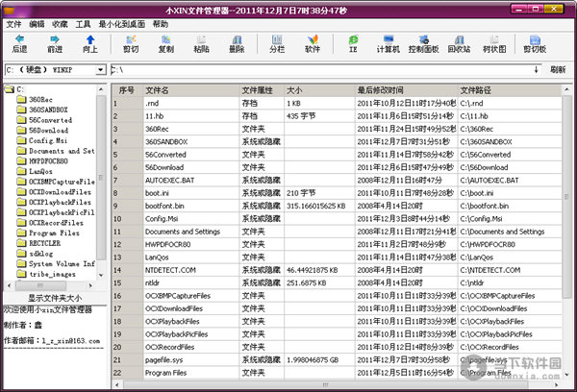The width and height of the screenshot is (577, 392).
Task: Select the AUTOEXEC.BAT row in file list
Action: (171, 179)
